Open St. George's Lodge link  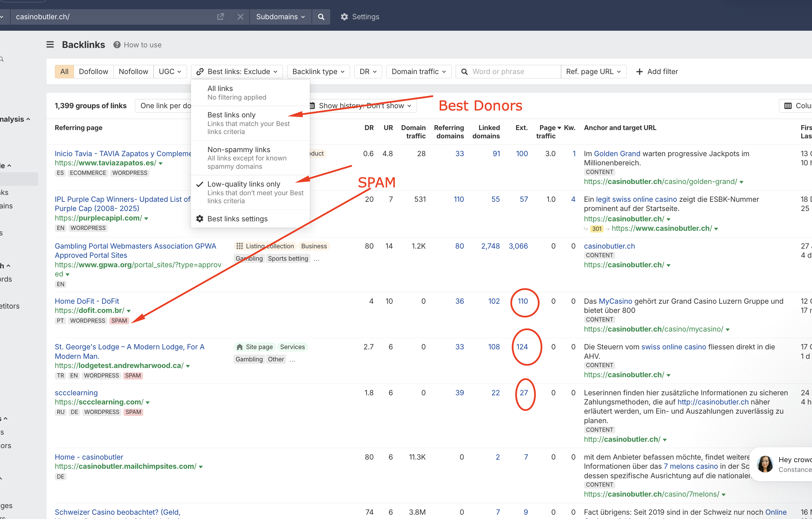click(129, 351)
